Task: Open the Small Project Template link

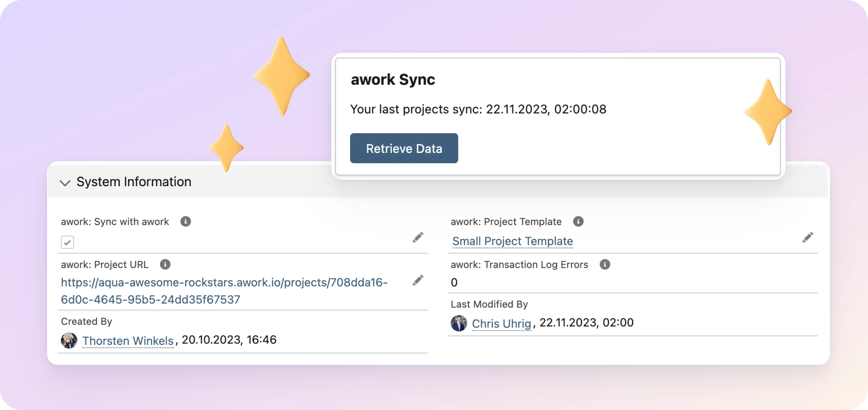Action: coord(512,241)
